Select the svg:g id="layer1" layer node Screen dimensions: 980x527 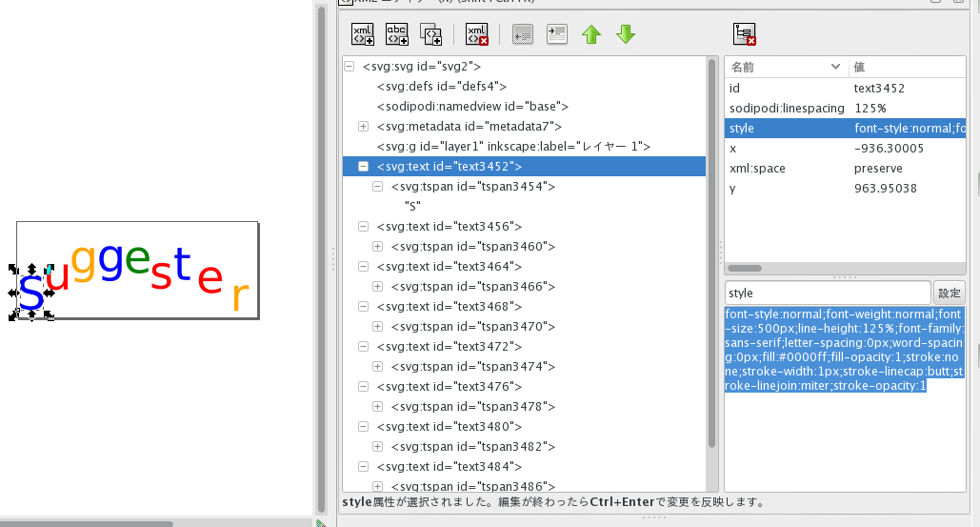(x=513, y=147)
